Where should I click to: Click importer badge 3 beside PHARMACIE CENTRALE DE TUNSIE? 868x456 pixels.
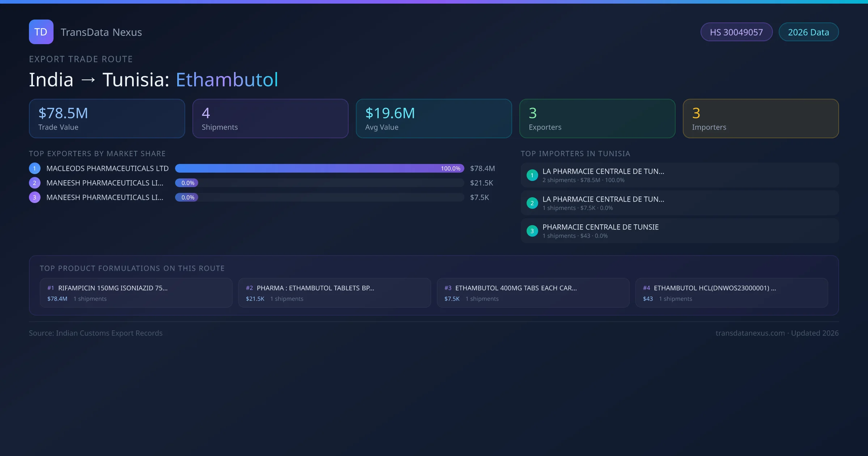[x=532, y=231]
